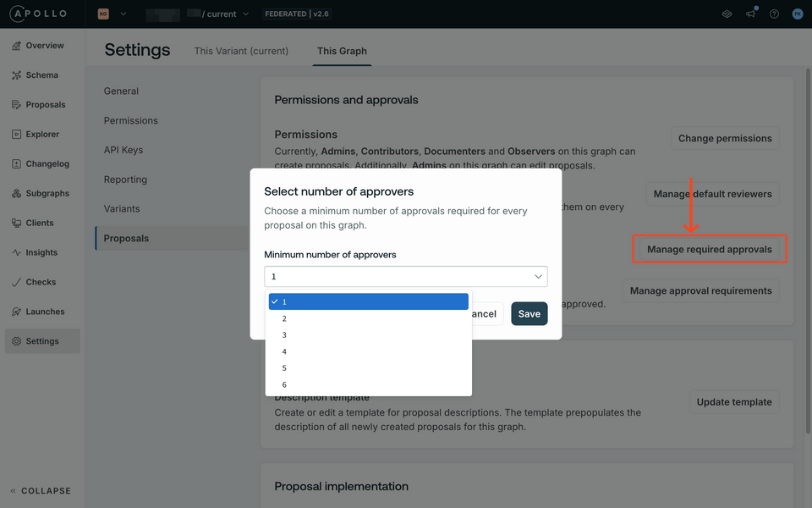Open the user avatar menu
The height and width of the screenshot is (508, 812).
click(798, 14)
